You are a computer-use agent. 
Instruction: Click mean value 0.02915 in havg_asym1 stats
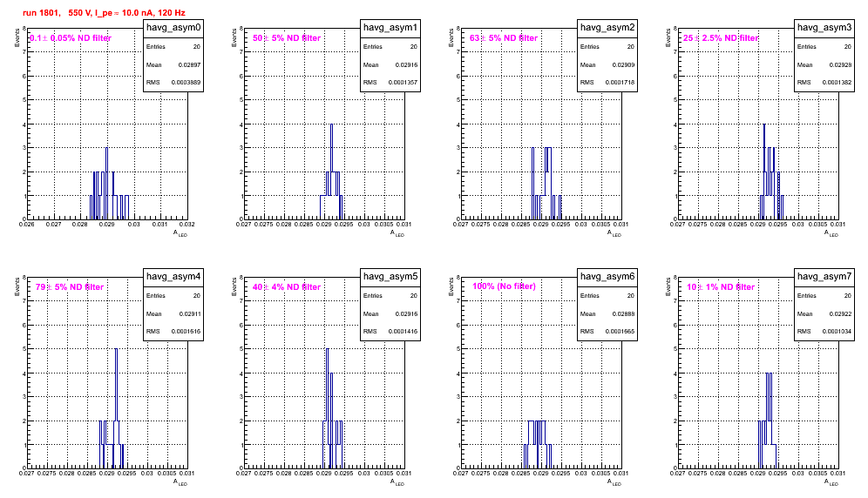click(x=406, y=64)
